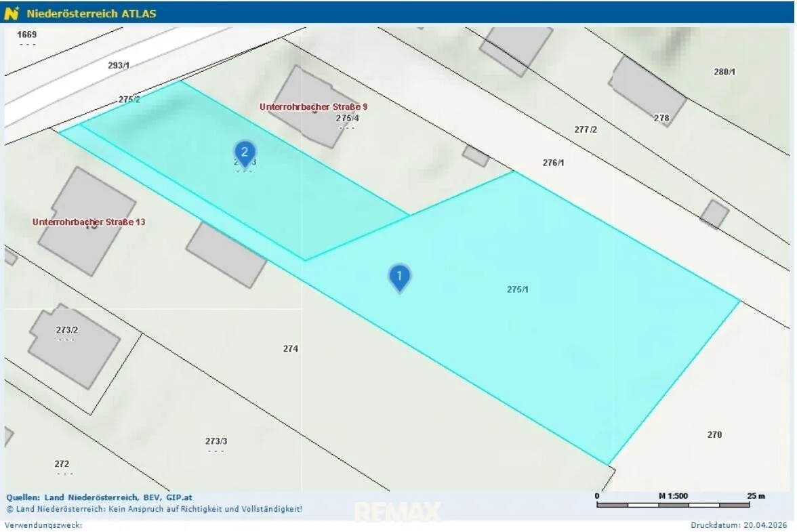Click the blue map marker numbered 1
Viewport: 797px width, 532px height.
pos(400,278)
